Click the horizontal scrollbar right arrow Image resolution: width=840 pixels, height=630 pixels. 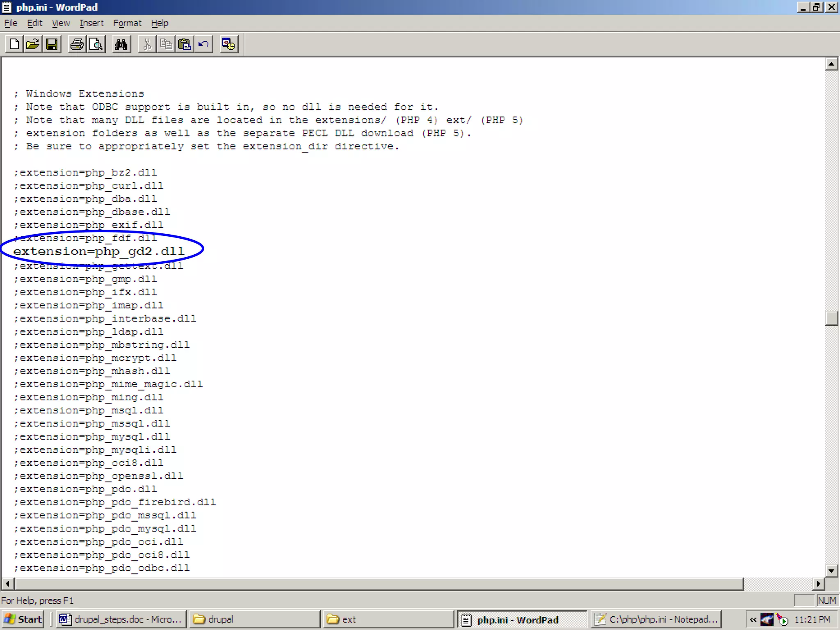click(818, 584)
